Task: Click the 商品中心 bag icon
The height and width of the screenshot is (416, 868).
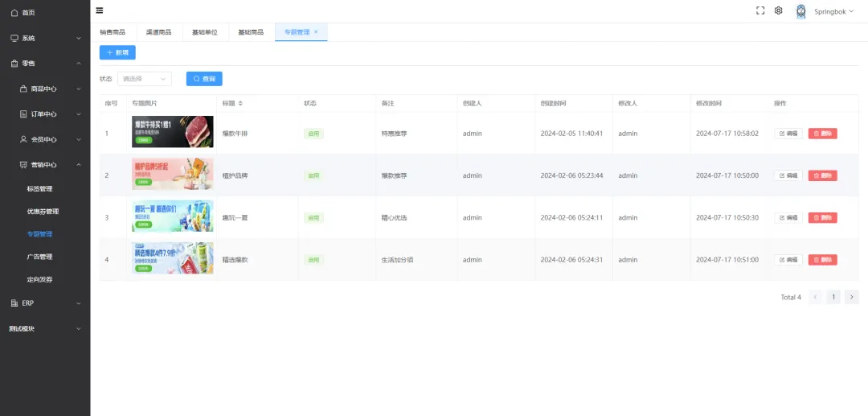Action: pyautogui.click(x=23, y=89)
